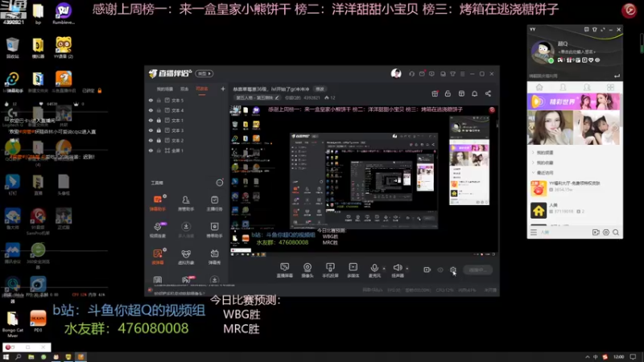The width and height of the screenshot is (644, 362).
Task: Add a 摄像头 camera source
Action: click(x=308, y=270)
